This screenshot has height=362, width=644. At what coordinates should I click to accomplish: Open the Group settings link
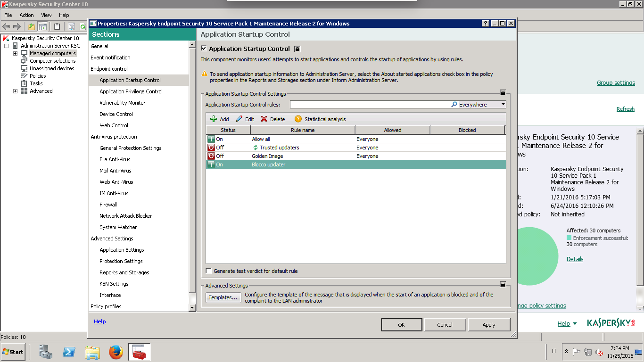click(x=616, y=83)
